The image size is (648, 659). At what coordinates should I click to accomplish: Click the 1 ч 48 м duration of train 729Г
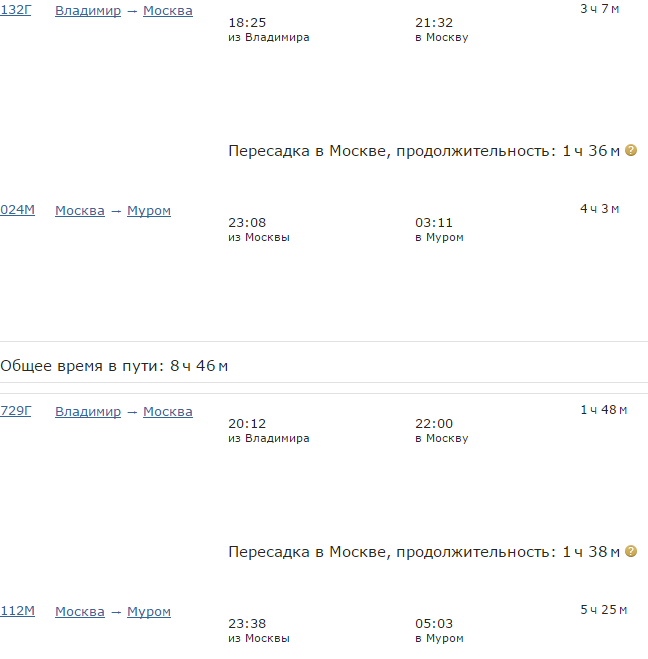click(x=604, y=410)
